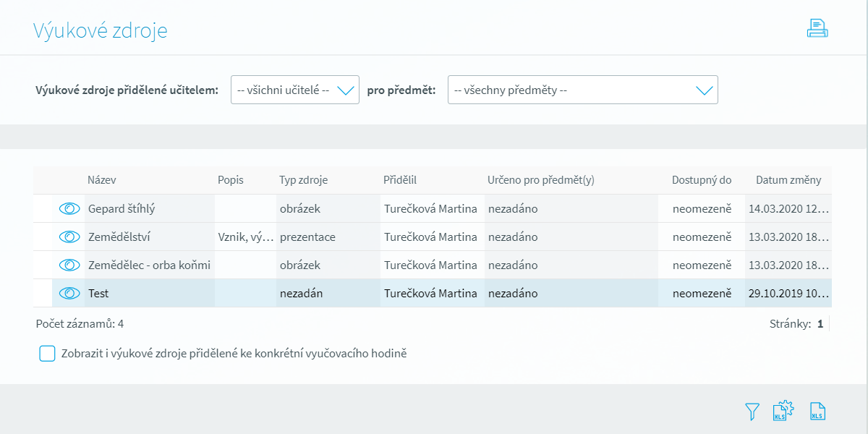Open eye icon for Zemědělec - orba koňmi
868x434 pixels.
pos(69,265)
